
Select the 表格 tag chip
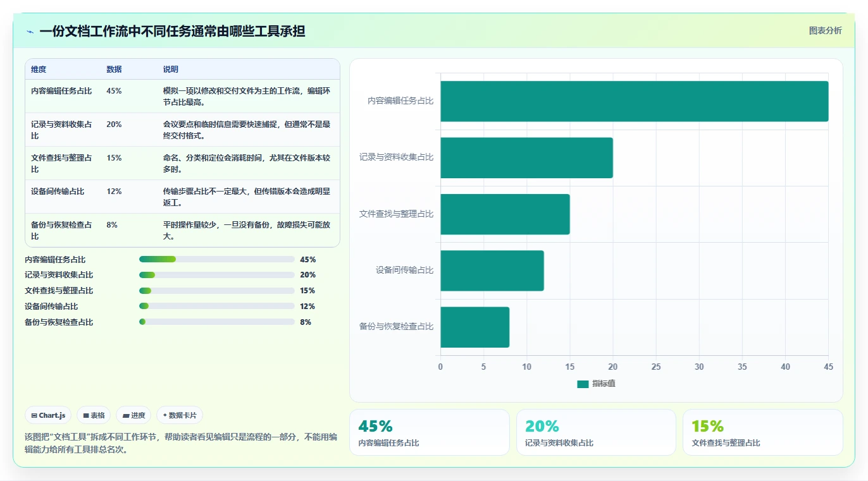tap(94, 415)
